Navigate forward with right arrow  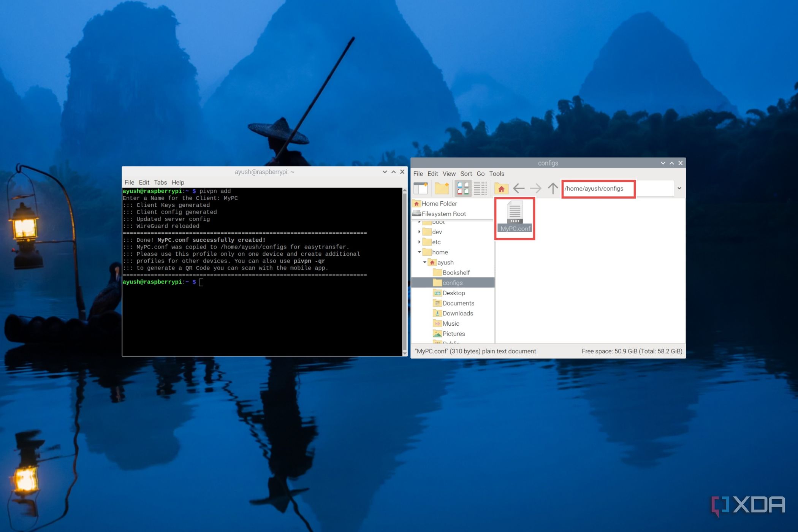[536, 188]
